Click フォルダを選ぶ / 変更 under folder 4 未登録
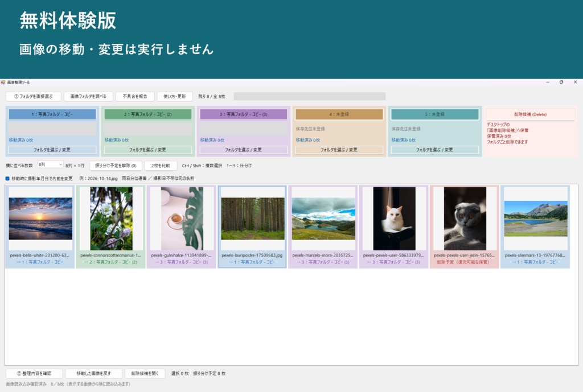 pos(339,150)
